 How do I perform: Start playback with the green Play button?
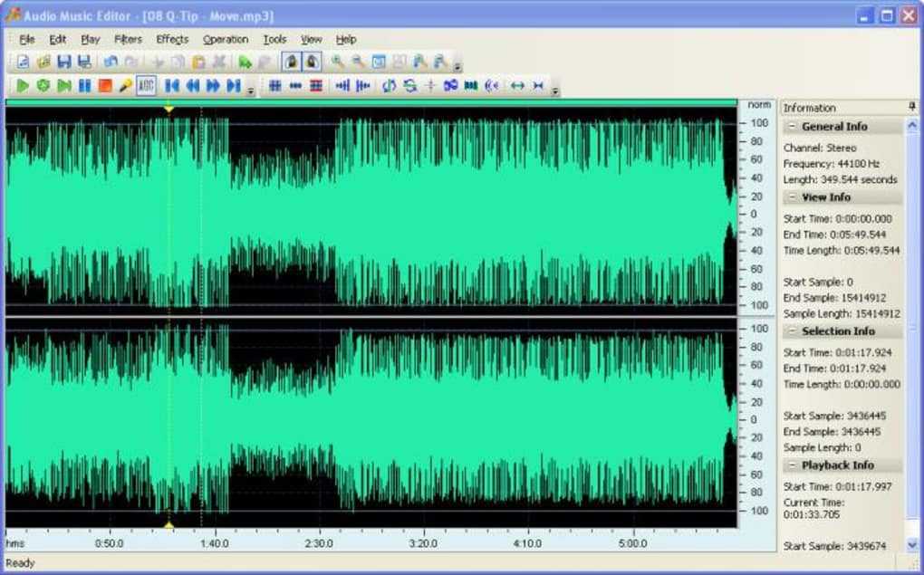[23, 86]
